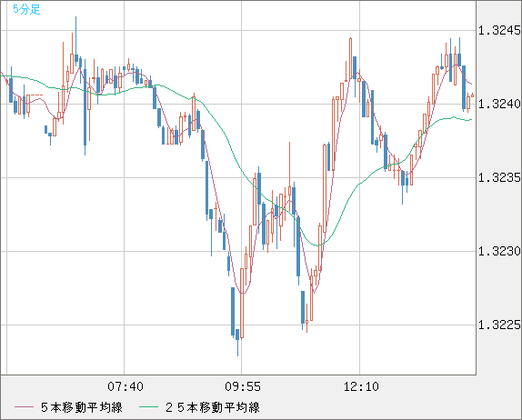This screenshot has width=522, height=420.
Task: Click the purple 5本移動平均線 legend line swatch
Action: coord(24,407)
